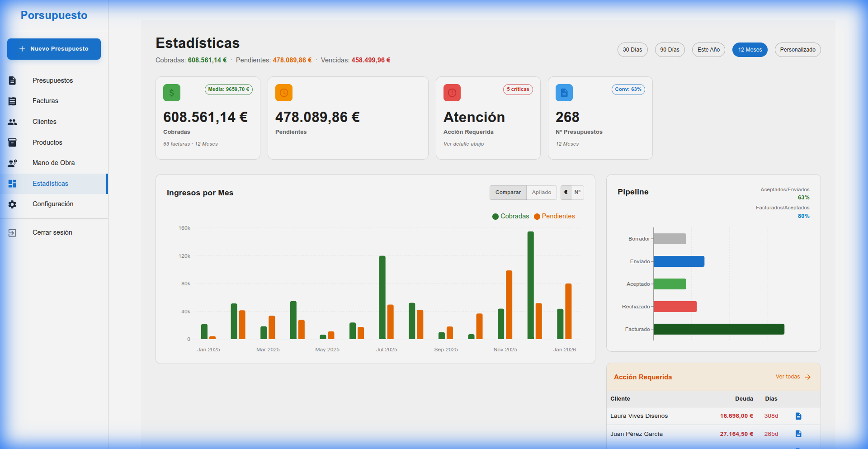This screenshot has width=868, height=449.
Task: Click the Mano de Obra worker icon
Action: pyautogui.click(x=12, y=163)
